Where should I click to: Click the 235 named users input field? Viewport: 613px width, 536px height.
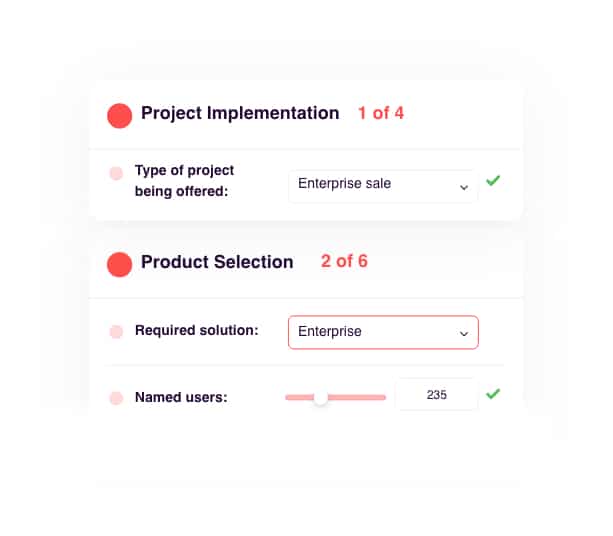click(437, 394)
